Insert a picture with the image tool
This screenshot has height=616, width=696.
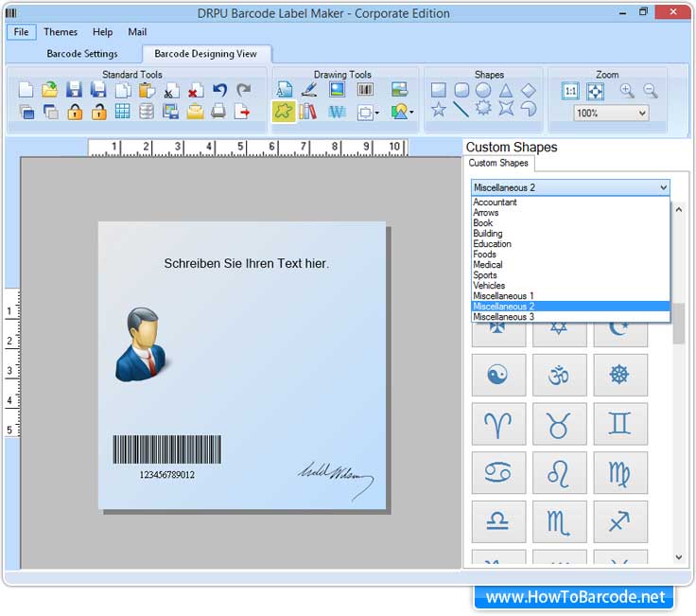coord(338,90)
